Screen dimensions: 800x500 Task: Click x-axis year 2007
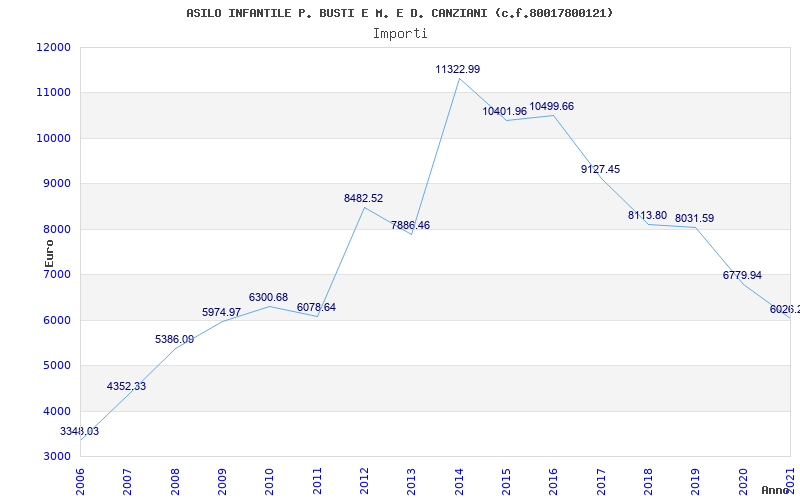[128, 482]
